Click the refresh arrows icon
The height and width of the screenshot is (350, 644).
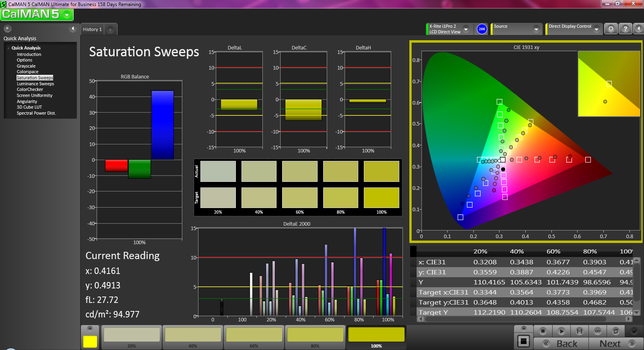tap(615, 331)
